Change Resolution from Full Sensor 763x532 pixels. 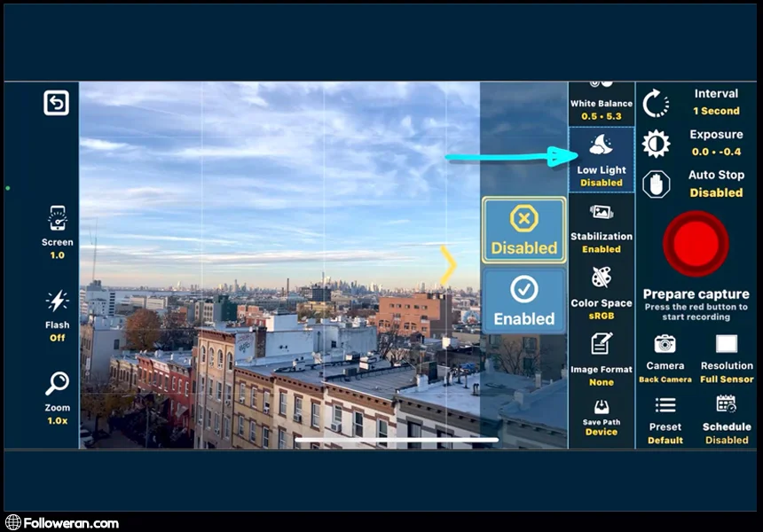(727, 344)
